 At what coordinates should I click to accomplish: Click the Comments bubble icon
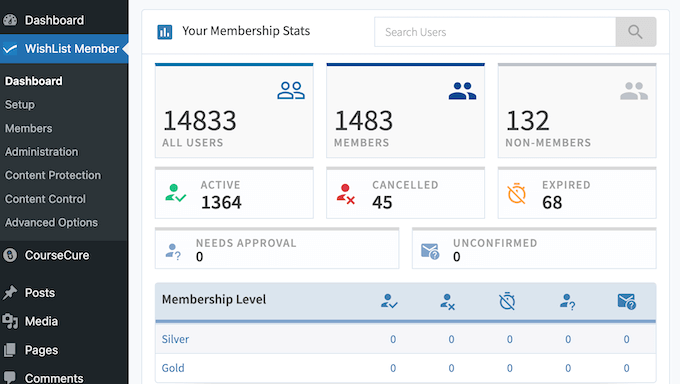click(x=10, y=377)
